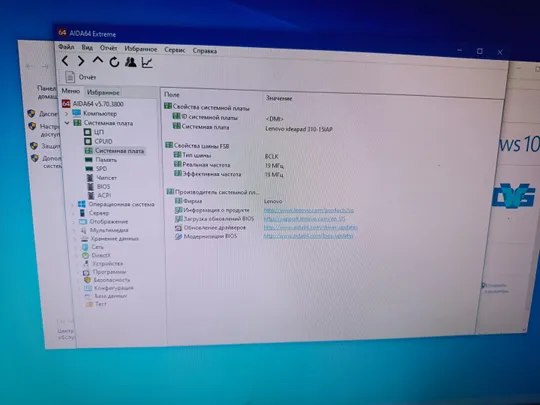Open the Безопасность tree item
The width and height of the screenshot is (540, 405).
tap(107, 280)
